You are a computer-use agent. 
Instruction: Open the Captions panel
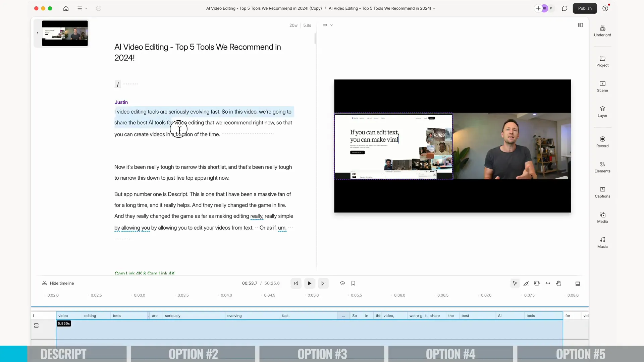(x=602, y=192)
